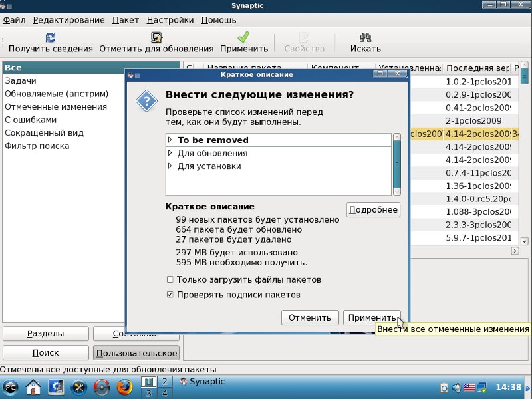532x399 pixels.
Task: Expand the 'To be removed' list
Action: 170,140
